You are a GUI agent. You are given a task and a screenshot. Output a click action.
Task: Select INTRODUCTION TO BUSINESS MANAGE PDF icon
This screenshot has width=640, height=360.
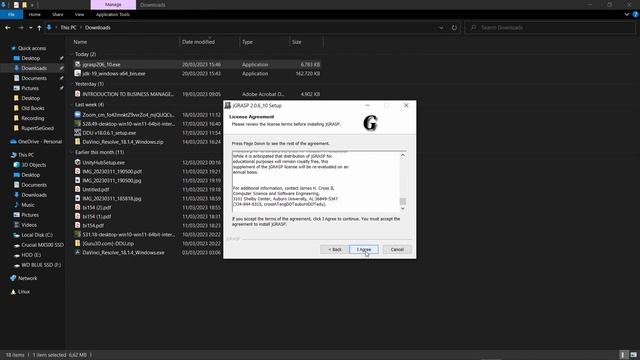click(x=78, y=94)
